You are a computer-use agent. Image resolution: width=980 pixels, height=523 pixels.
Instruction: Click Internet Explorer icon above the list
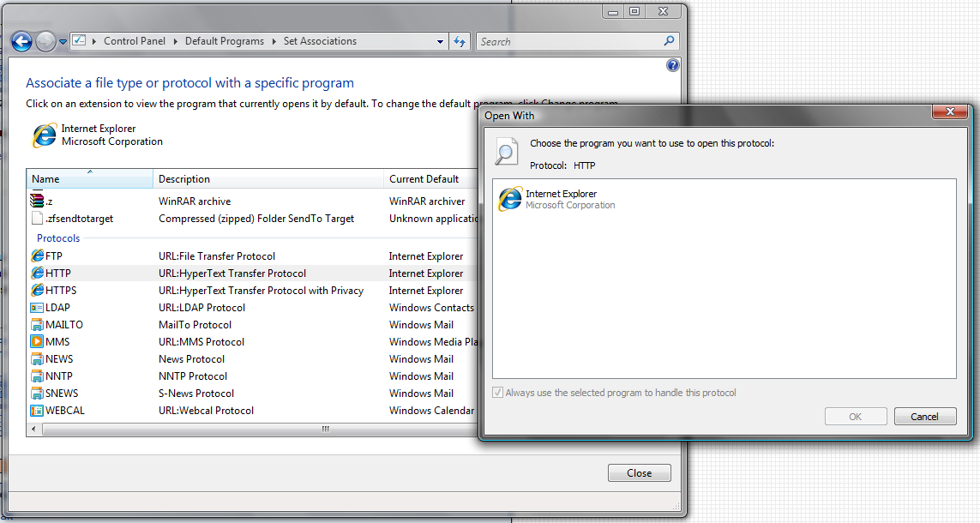[x=45, y=135]
